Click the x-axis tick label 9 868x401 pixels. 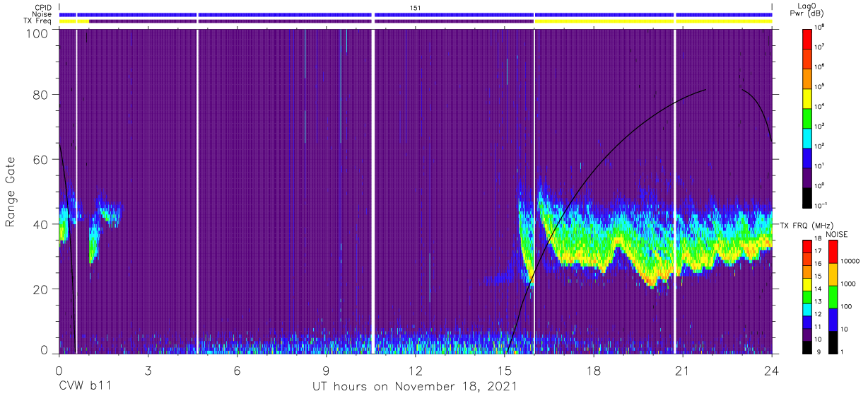coord(326,370)
